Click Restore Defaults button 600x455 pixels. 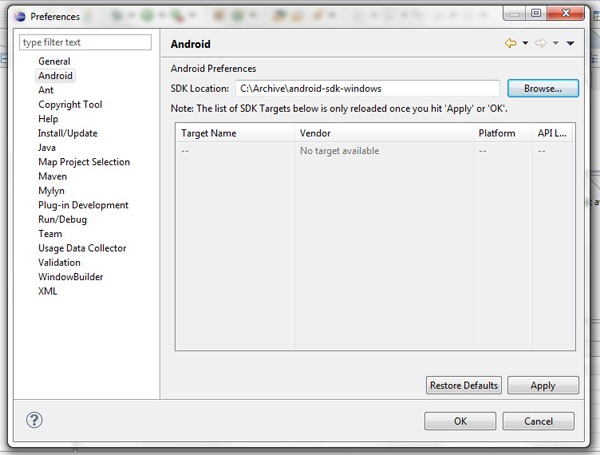(x=464, y=385)
